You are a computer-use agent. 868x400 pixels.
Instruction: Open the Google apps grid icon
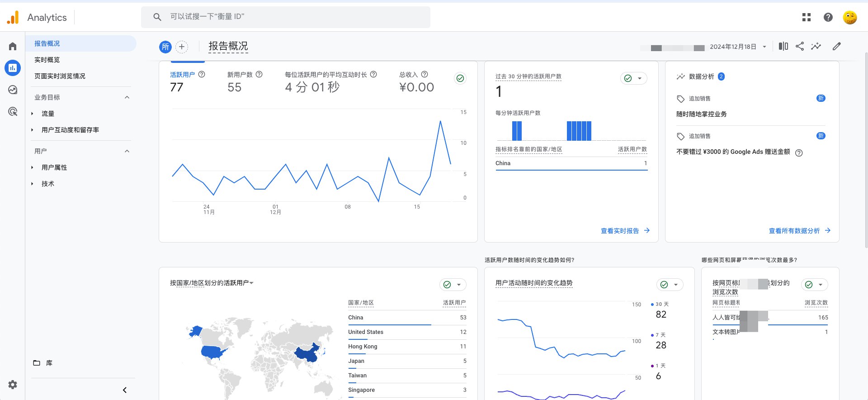[x=807, y=17]
